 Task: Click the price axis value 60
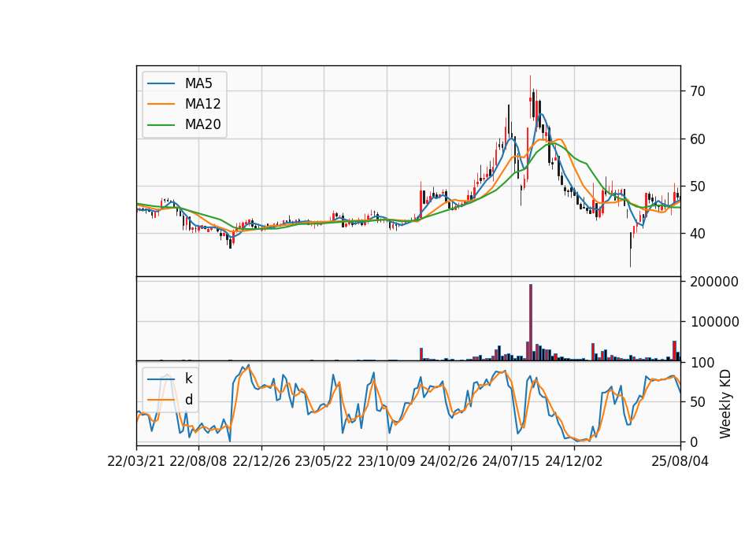point(697,139)
